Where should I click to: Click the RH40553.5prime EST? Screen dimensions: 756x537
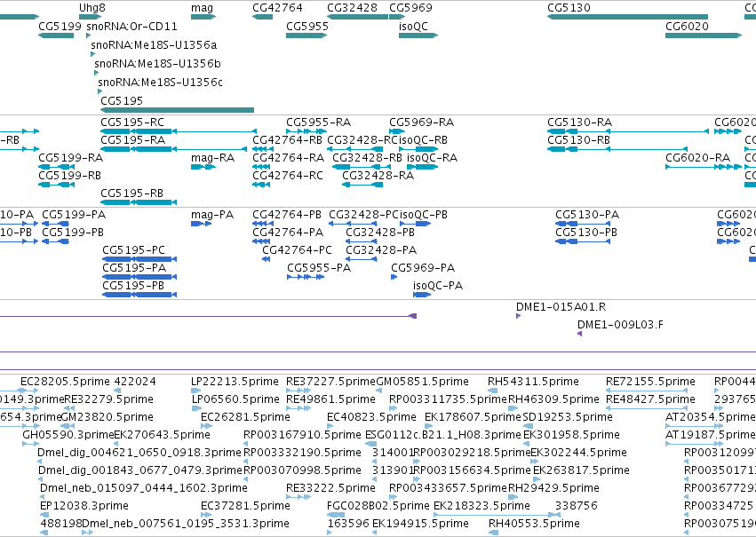click(x=493, y=533)
